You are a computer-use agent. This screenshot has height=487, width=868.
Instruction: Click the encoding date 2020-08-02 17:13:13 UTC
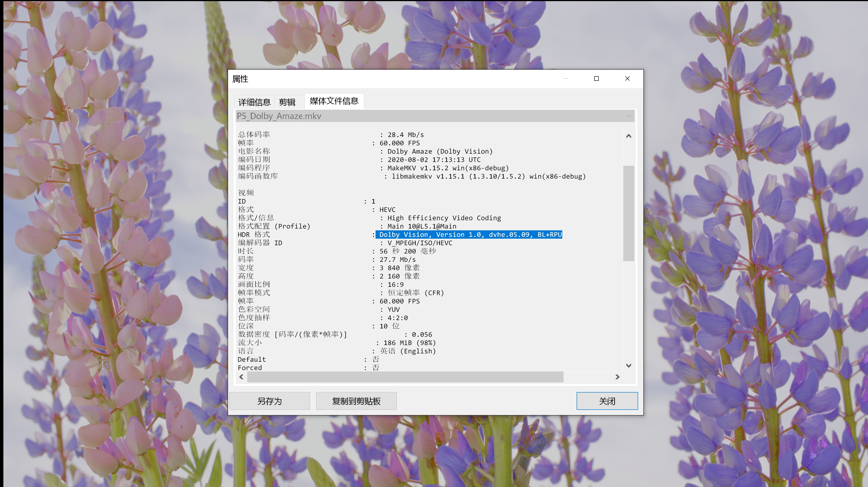(x=434, y=160)
